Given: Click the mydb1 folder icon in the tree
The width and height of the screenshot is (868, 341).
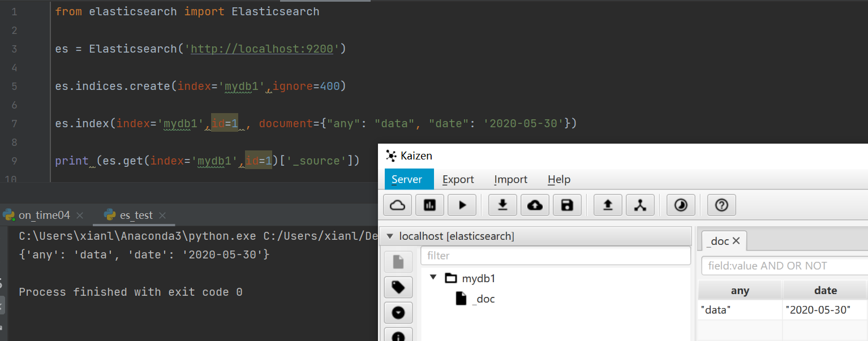Looking at the screenshot, I should point(450,278).
